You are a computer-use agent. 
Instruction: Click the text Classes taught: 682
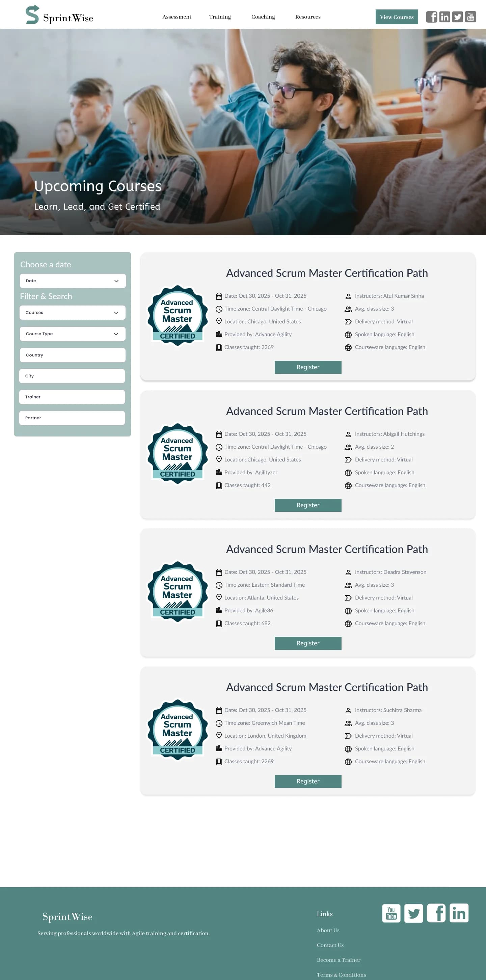click(x=247, y=624)
